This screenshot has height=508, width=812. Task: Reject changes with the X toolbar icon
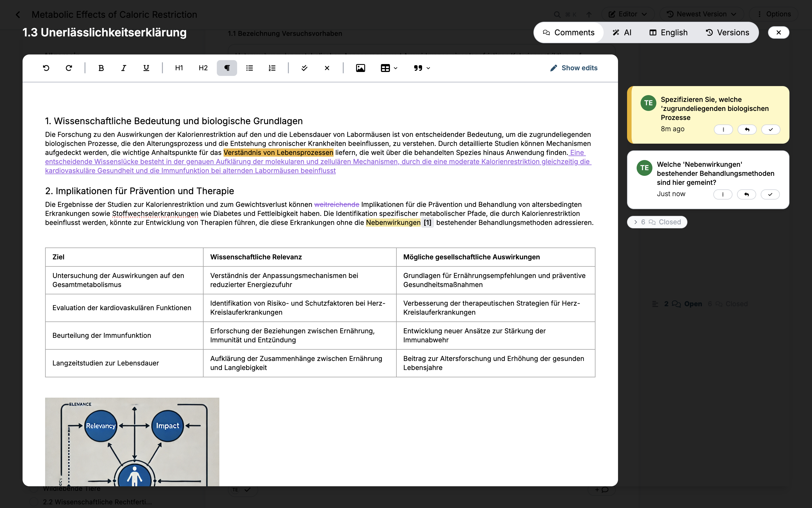pyautogui.click(x=327, y=68)
